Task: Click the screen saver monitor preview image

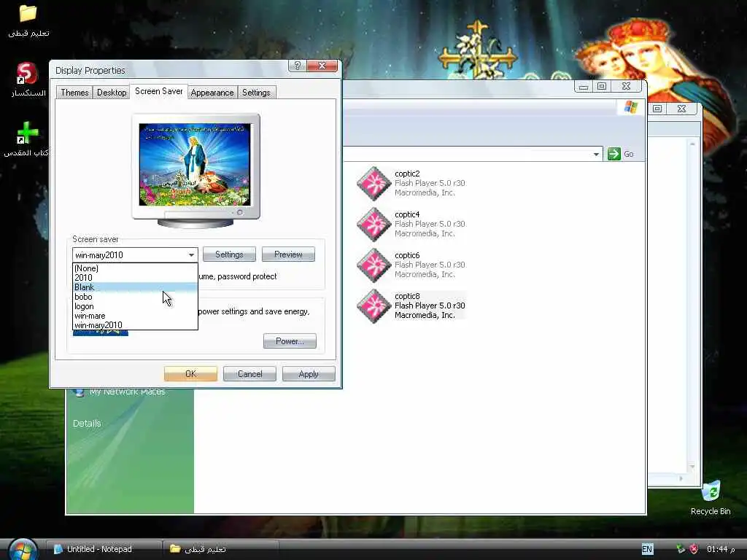Action: pyautogui.click(x=194, y=165)
